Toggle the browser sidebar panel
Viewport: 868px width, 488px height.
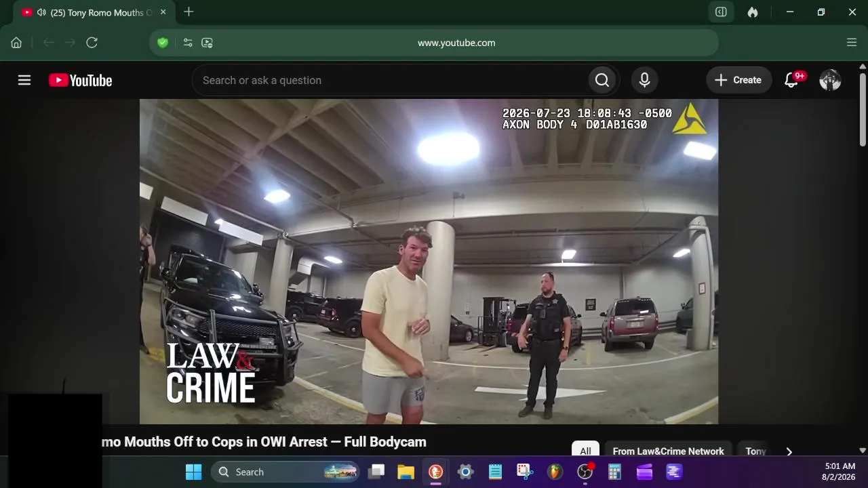(722, 12)
